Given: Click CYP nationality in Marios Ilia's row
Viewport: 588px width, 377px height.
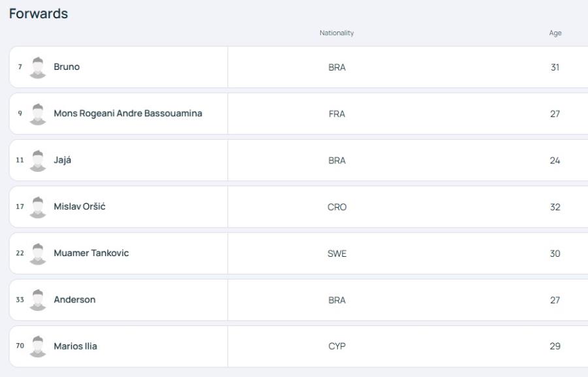Looking at the screenshot, I should (x=336, y=346).
